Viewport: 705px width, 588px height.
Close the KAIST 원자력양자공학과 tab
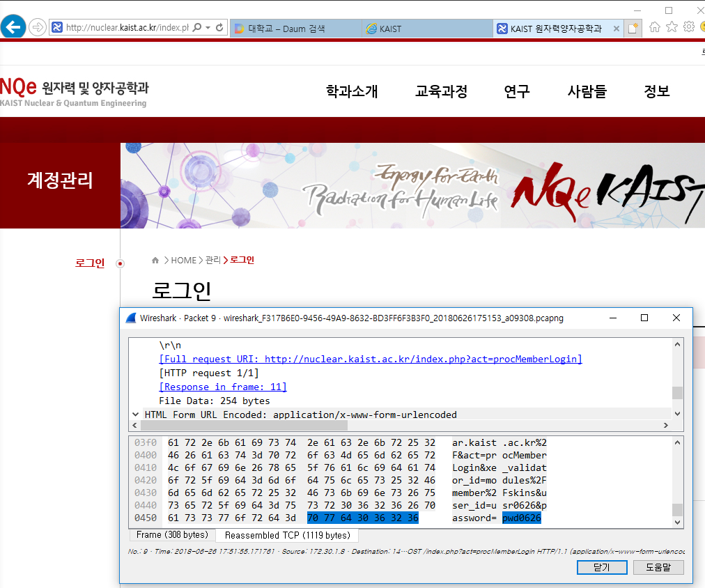click(617, 29)
